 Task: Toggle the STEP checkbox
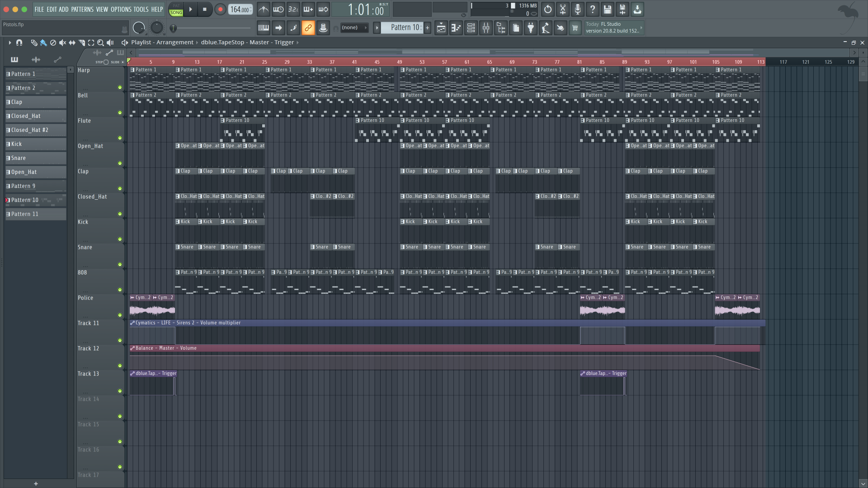tap(106, 62)
